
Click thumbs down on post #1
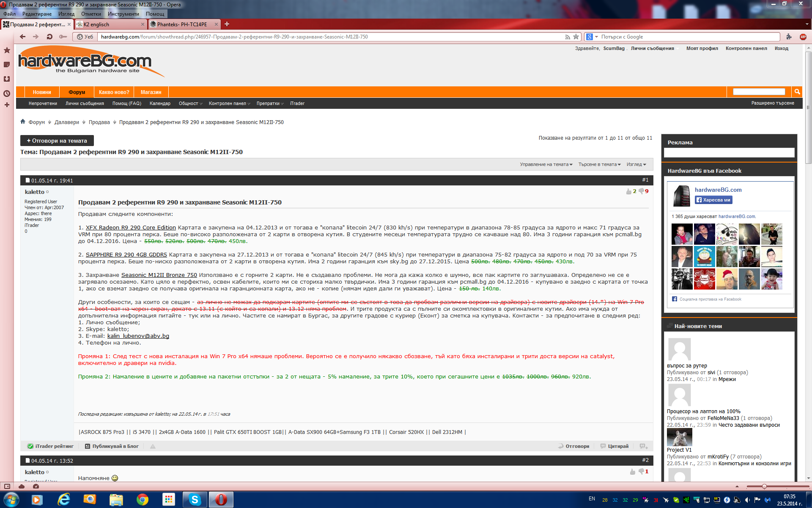pos(641,191)
